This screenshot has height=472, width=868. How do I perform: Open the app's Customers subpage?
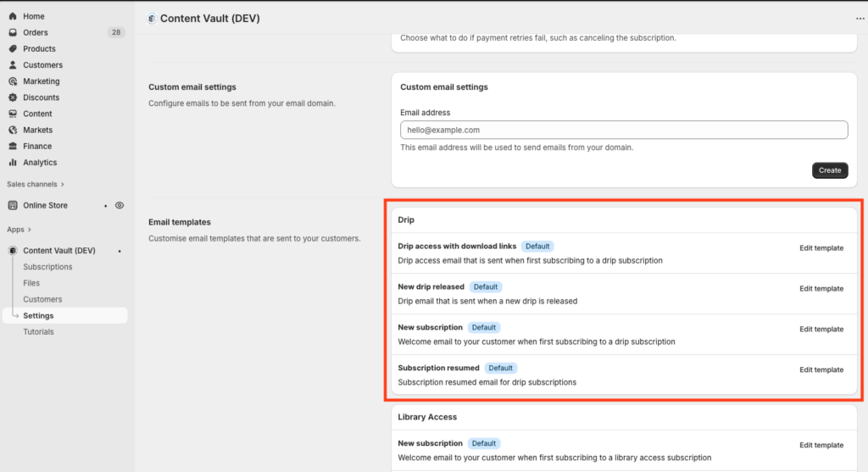click(x=42, y=299)
